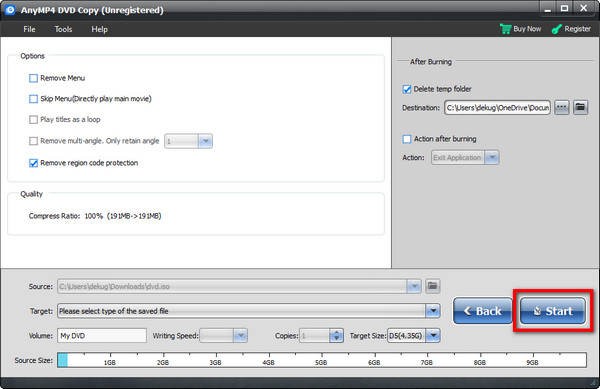The height and width of the screenshot is (389, 600).
Task: Click the Register key icon
Action: 557,29
